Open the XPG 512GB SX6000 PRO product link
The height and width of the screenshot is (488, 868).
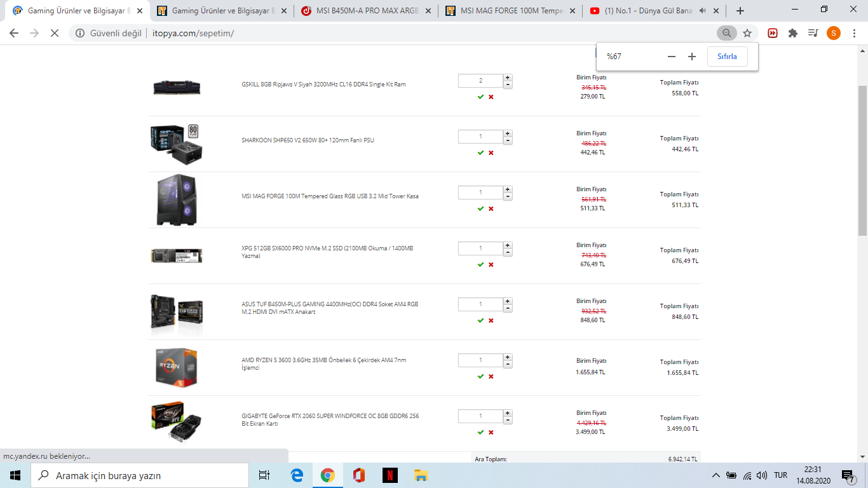coord(327,252)
